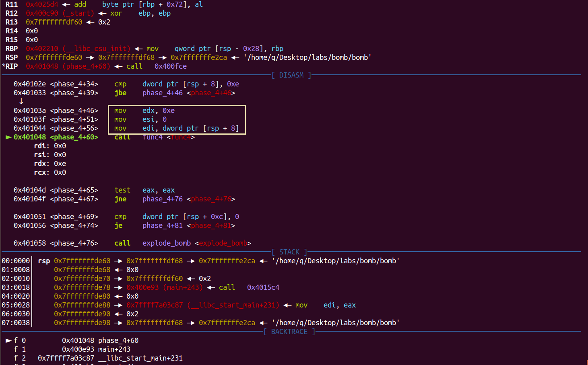Viewport: 588px width, 365px height.
Task: Click the BACKTRACE panel header
Action: click(289, 331)
